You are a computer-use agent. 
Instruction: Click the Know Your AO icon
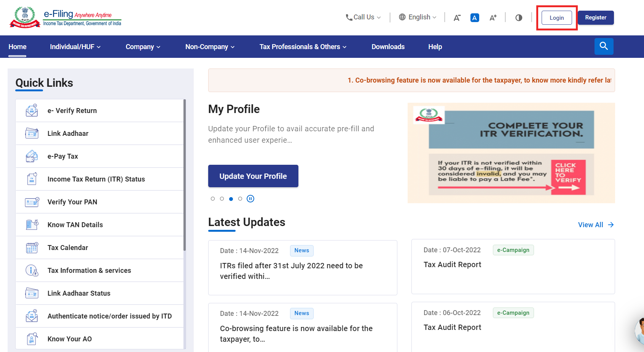[x=32, y=339]
